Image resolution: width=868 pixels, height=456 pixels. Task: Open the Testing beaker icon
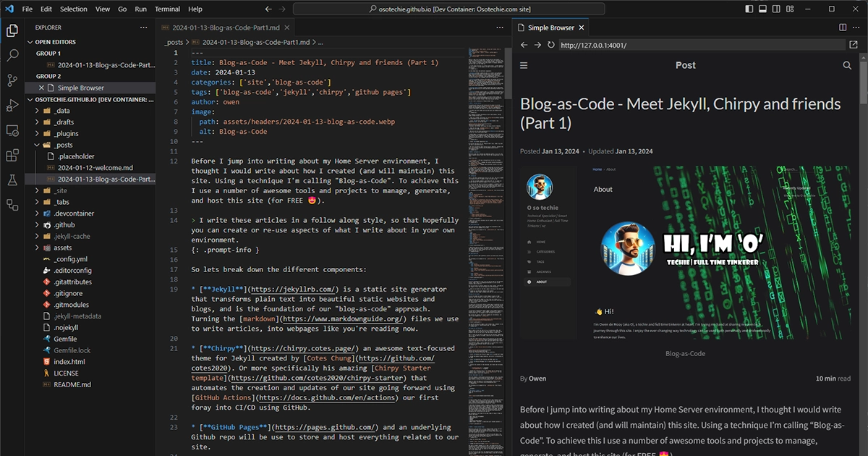click(x=12, y=180)
